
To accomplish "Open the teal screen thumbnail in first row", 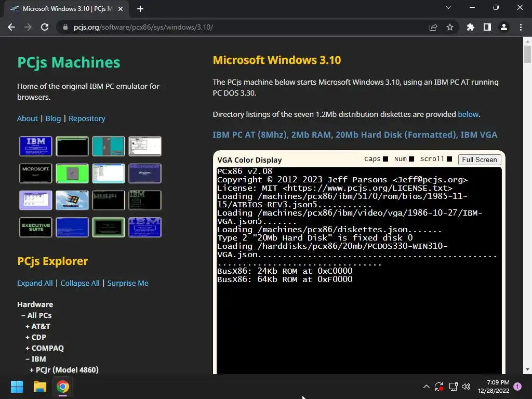I will point(108,146).
